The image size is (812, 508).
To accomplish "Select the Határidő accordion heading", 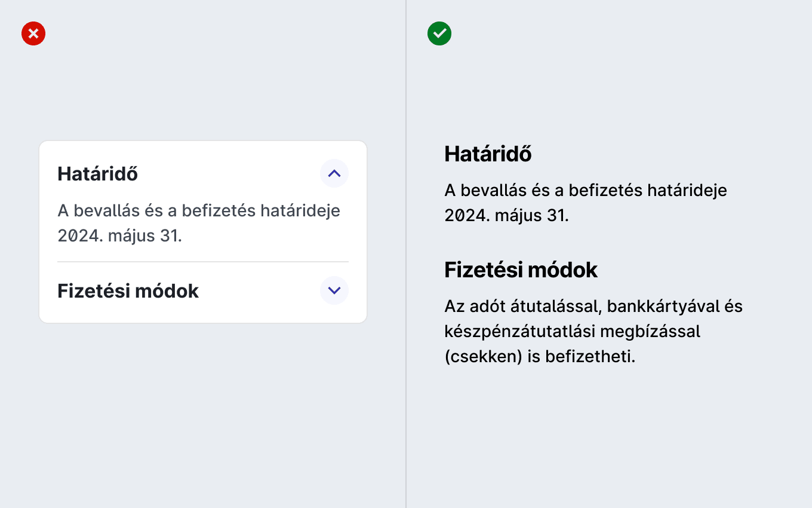I will [98, 174].
